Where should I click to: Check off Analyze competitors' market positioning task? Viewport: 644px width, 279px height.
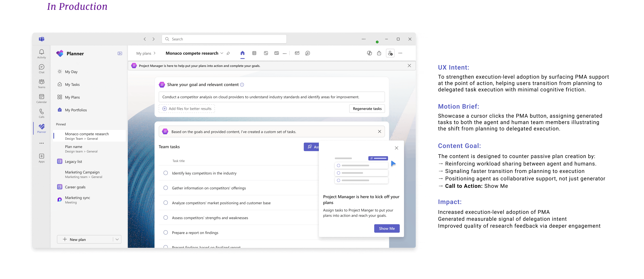tap(166, 203)
